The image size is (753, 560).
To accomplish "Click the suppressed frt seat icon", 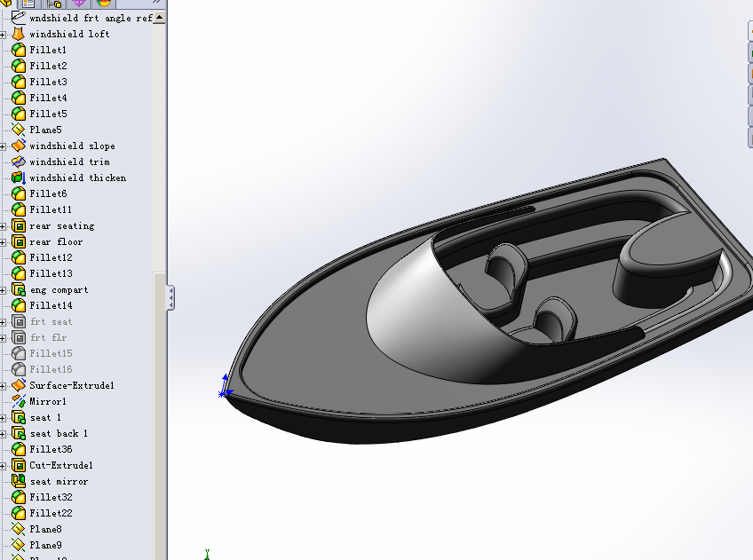I will (19, 321).
